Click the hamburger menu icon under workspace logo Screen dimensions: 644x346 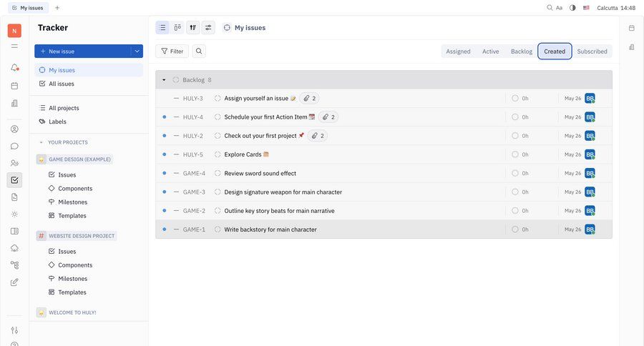[x=14, y=46]
